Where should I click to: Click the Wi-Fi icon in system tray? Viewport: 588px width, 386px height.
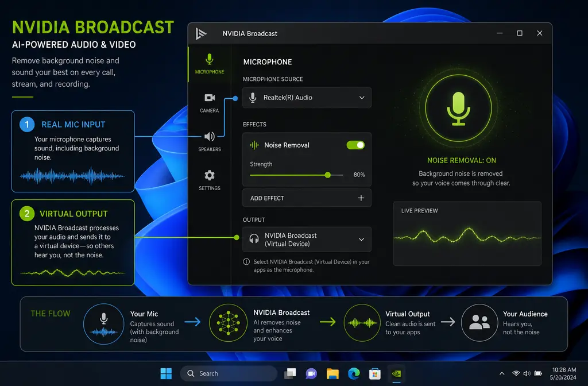[516, 373]
